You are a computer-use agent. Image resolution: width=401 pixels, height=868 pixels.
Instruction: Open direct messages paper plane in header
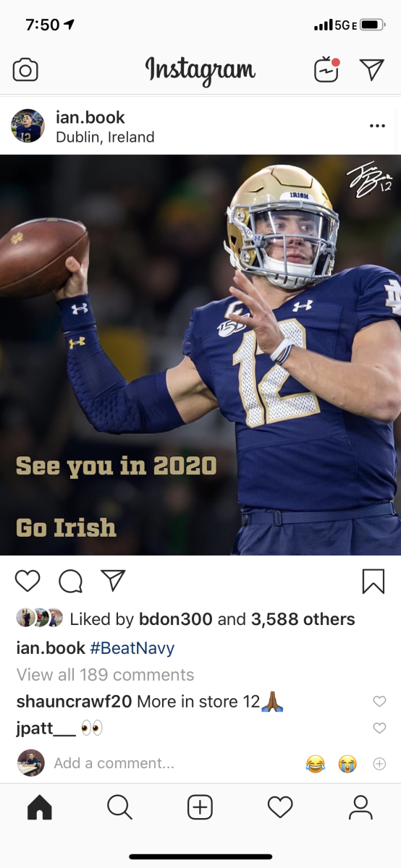(371, 69)
